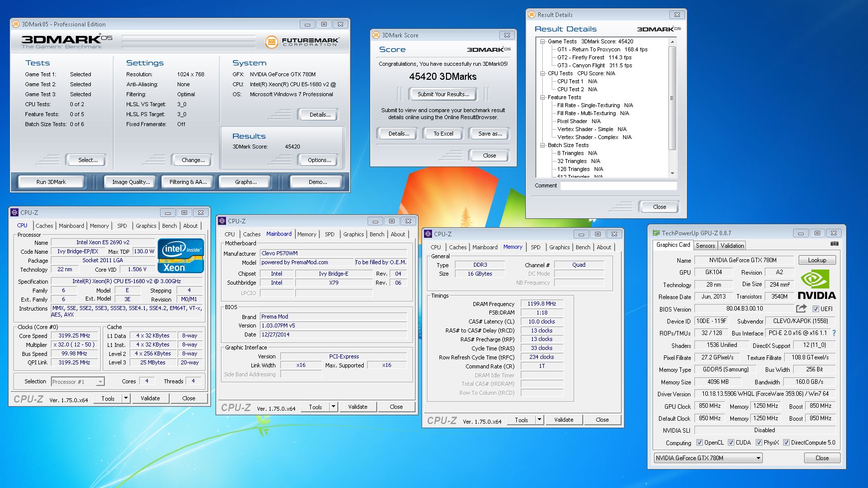
Task: Click the Run 3DMark button
Action: pos(51,182)
